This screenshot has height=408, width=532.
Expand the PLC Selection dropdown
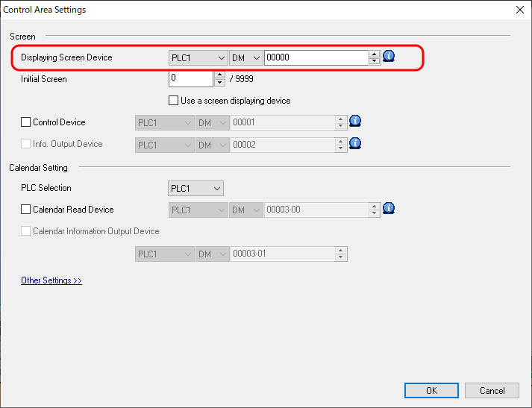pyautogui.click(x=196, y=189)
